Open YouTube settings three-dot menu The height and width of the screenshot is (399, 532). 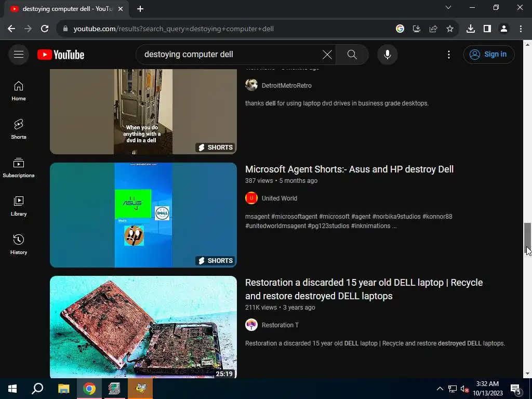click(x=448, y=54)
